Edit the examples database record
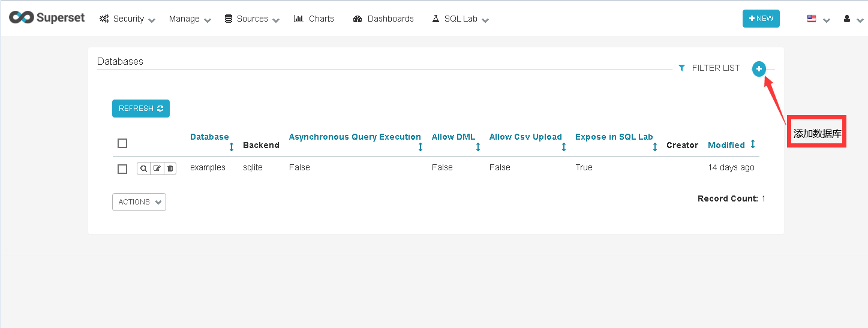 (157, 168)
